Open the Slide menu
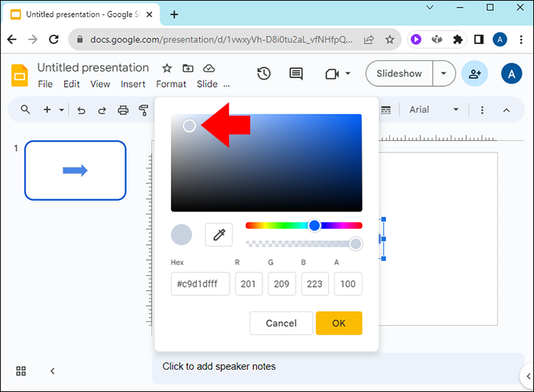 [x=207, y=84]
